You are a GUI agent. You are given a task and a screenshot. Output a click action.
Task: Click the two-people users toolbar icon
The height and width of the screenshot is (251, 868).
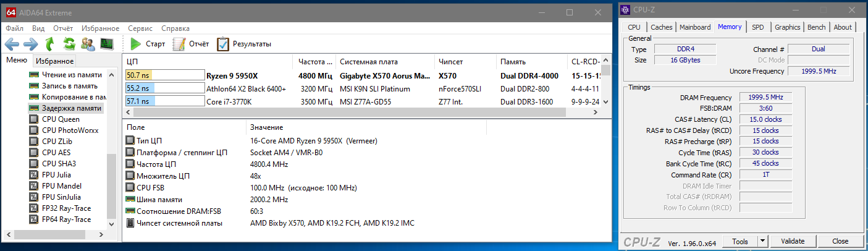[88, 44]
